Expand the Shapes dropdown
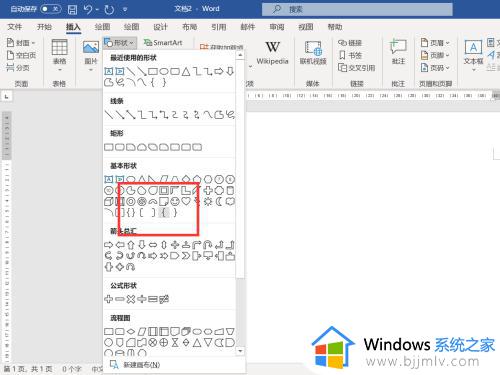 point(119,43)
